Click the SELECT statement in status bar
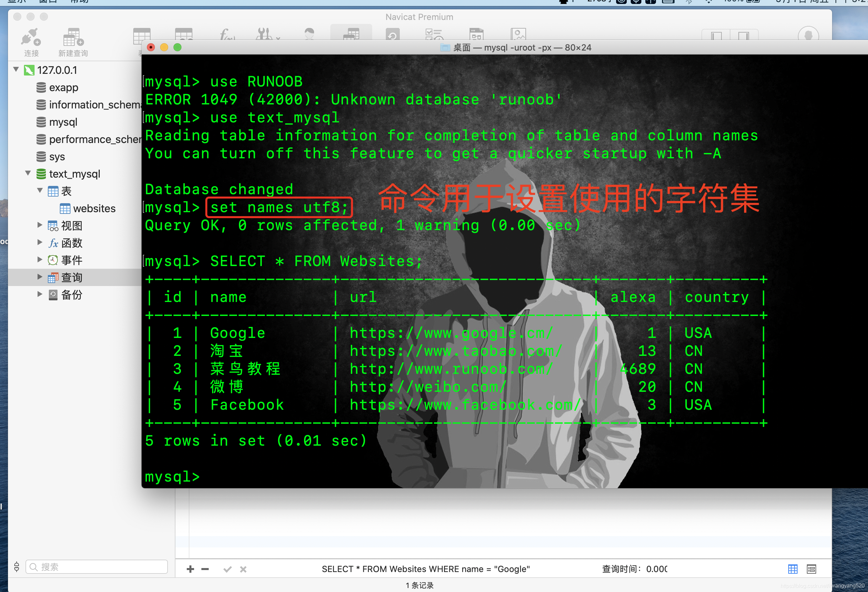The image size is (868, 592). click(x=426, y=569)
